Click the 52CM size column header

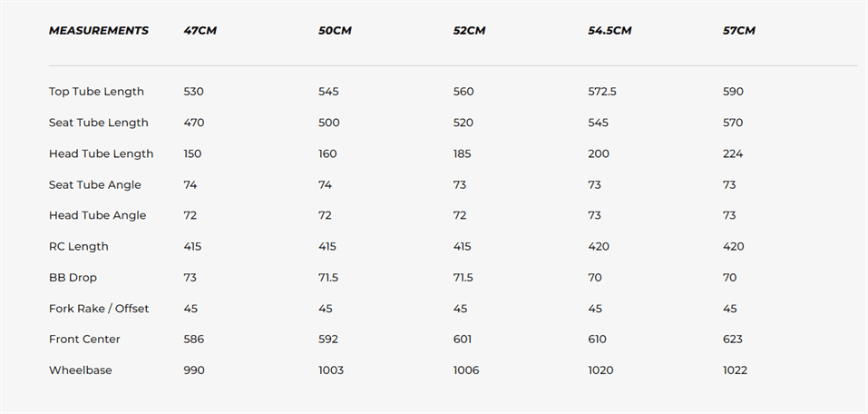click(x=469, y=31)
